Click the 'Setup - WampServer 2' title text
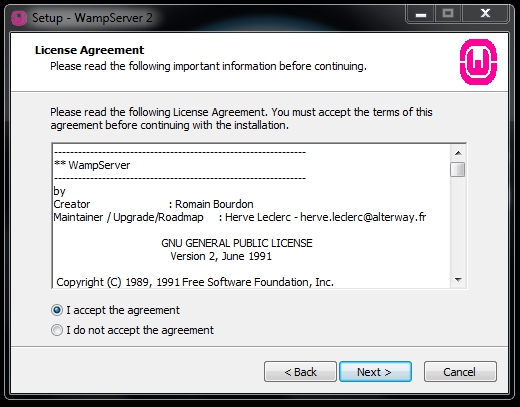This screenshot has height=407, width=520. click(x=92, y=18)
